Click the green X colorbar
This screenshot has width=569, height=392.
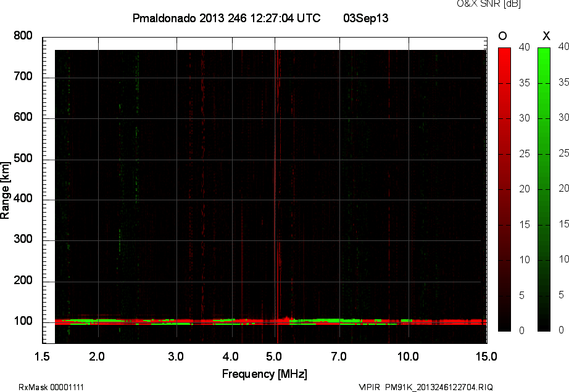coord(544,189)
